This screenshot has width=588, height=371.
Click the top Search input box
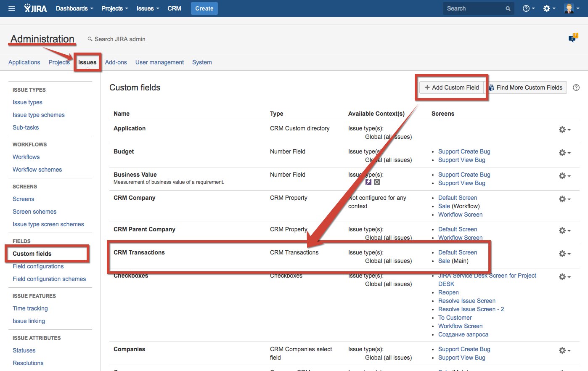coord(474,8)
